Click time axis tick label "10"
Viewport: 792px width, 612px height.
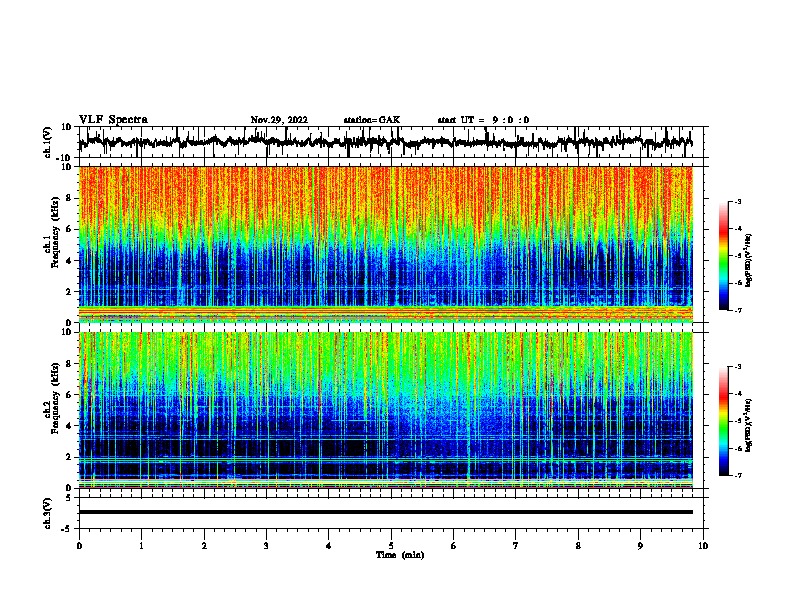[x=703, y=546]
